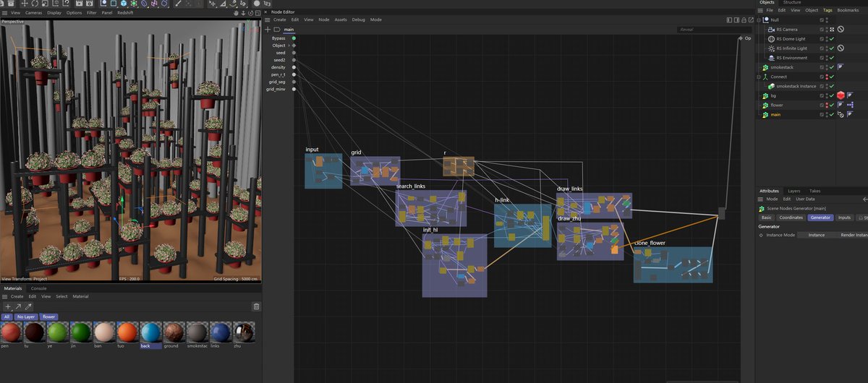Expand the Object input port arrow
Viewport: 868px width, 383px height.
(289, 46)
